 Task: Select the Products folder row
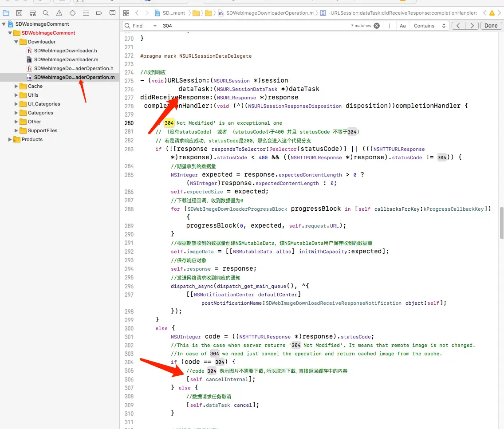(x=59, y=139)
